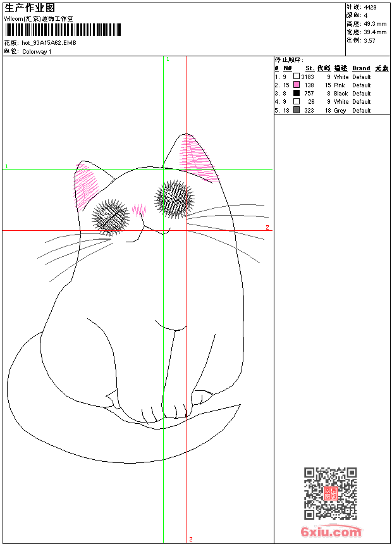Screen dimensions: 392x544
Task: Click the 颜色 value 4
Action: tap(365, 15)
